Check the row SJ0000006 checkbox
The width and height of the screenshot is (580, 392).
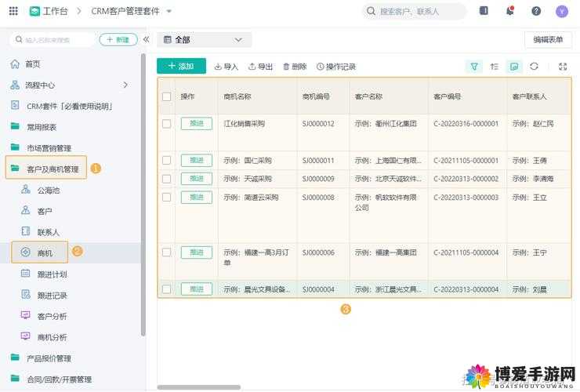(166, 252)
